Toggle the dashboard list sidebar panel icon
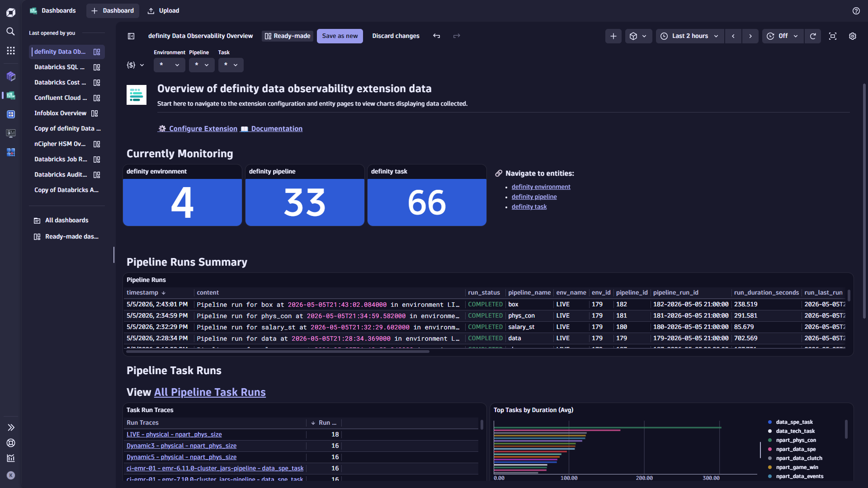This screenshot has height=488, width=868. (131, 36)
